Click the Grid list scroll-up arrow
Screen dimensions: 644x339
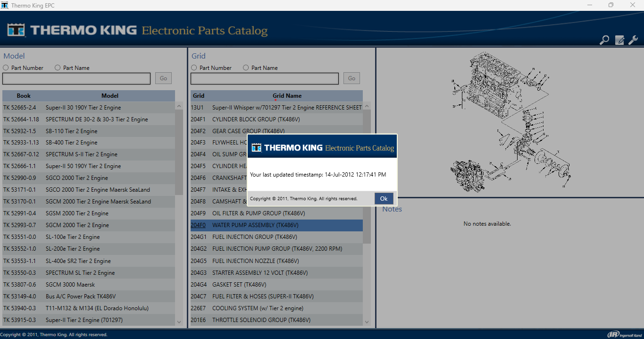(367, 106)
